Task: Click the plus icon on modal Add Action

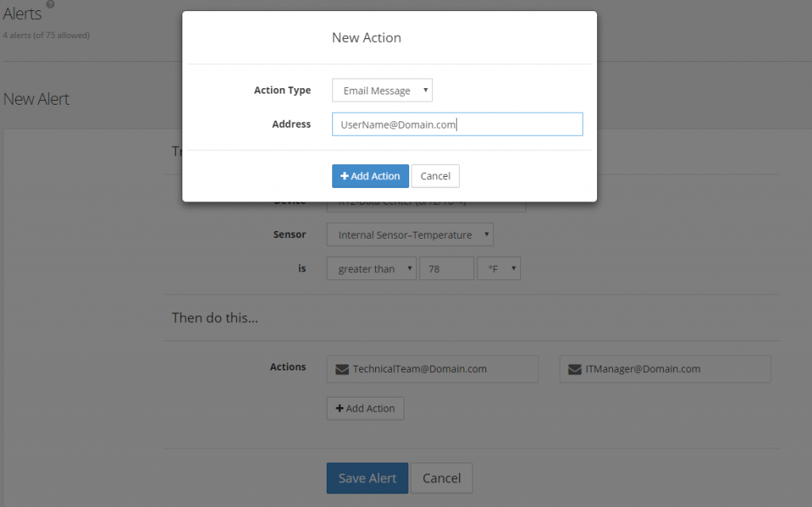Action: tap(345, 175)
